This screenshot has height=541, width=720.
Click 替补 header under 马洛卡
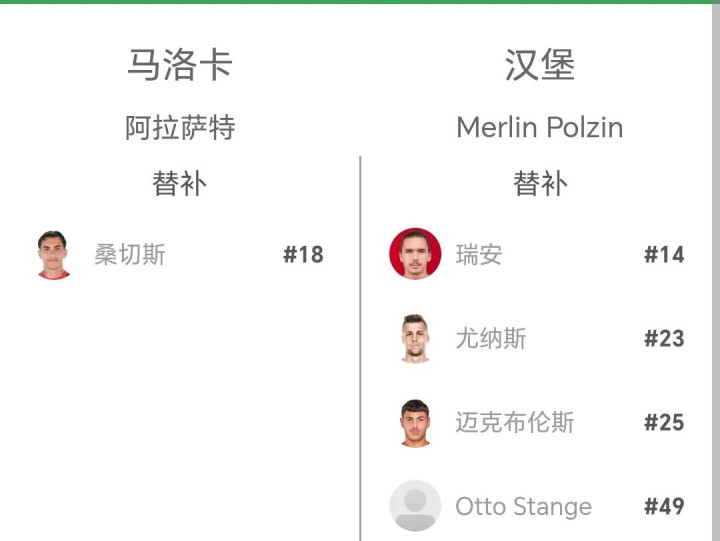pos(180,184)
